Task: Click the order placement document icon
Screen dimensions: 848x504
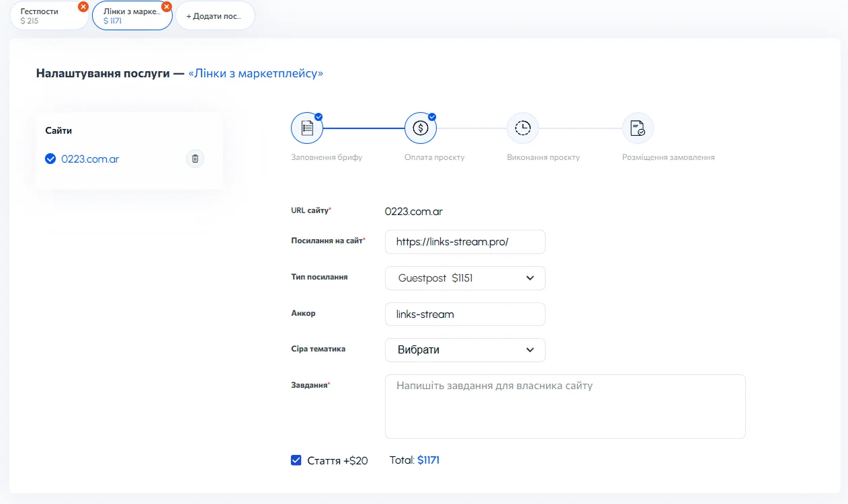Action: [x=638, y=128]
